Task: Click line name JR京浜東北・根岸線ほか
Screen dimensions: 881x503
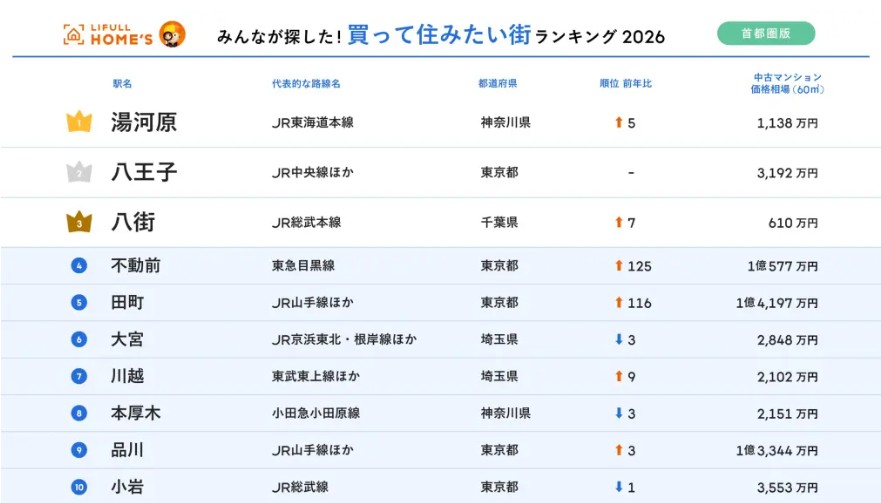Action: pyautogui.click(x=344, y=339)
